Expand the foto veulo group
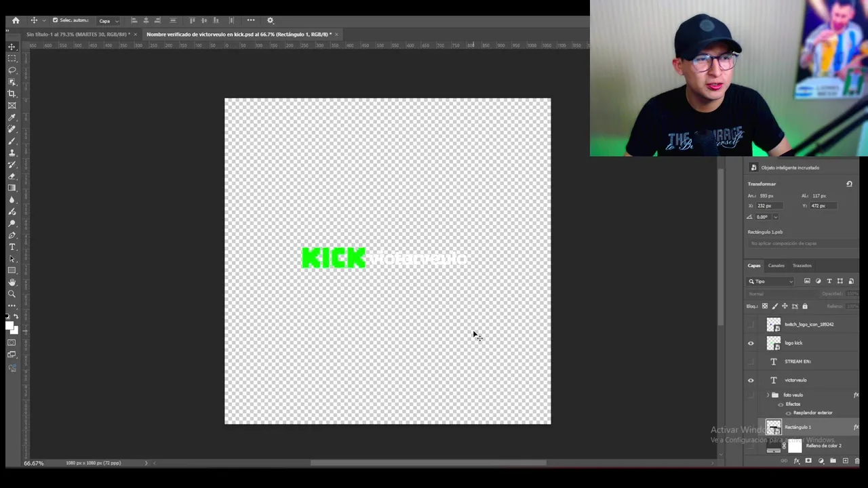Screen dimensions: 868x488 pos(768,395)
